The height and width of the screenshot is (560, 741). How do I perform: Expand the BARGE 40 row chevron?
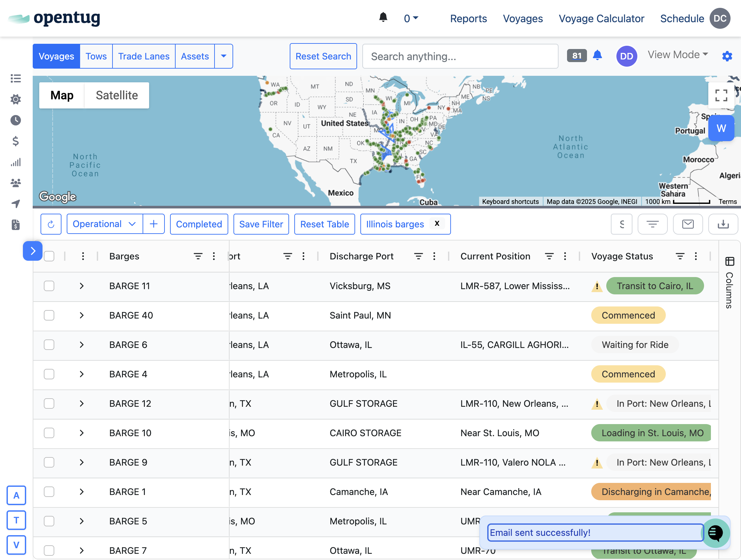pyautogui.click(x=82, y=315)
